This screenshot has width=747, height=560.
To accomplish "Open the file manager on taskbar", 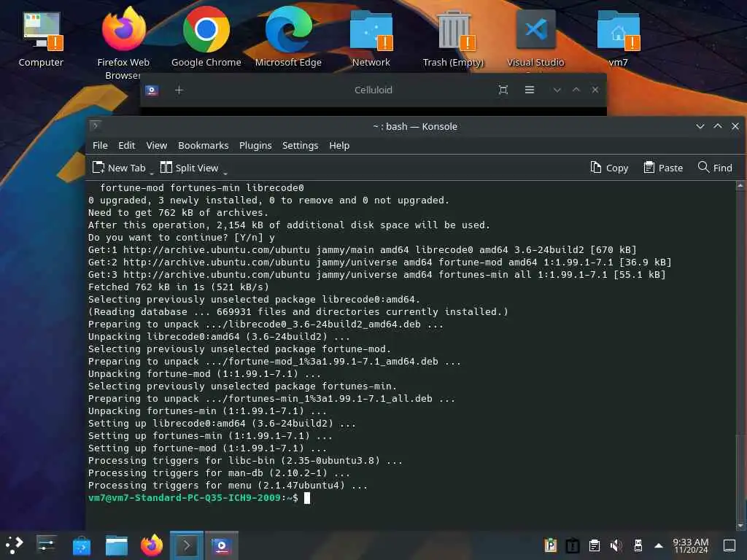I will (116, 545).
